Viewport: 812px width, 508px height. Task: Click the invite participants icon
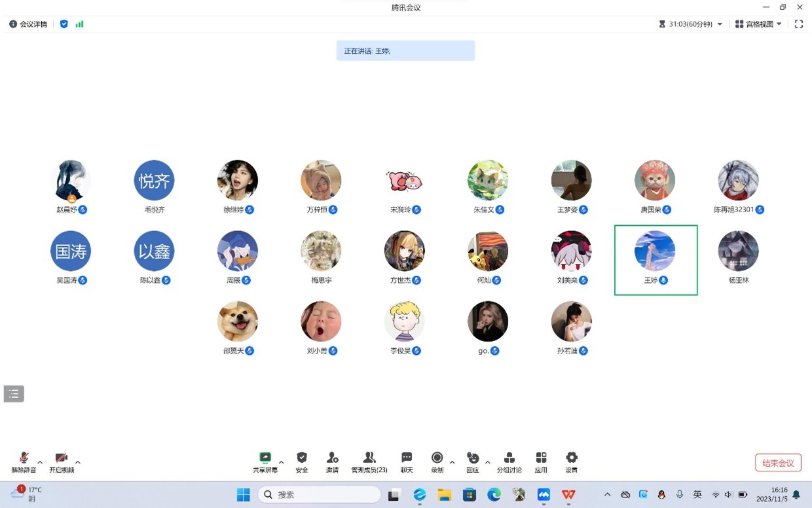coord(333,458)
